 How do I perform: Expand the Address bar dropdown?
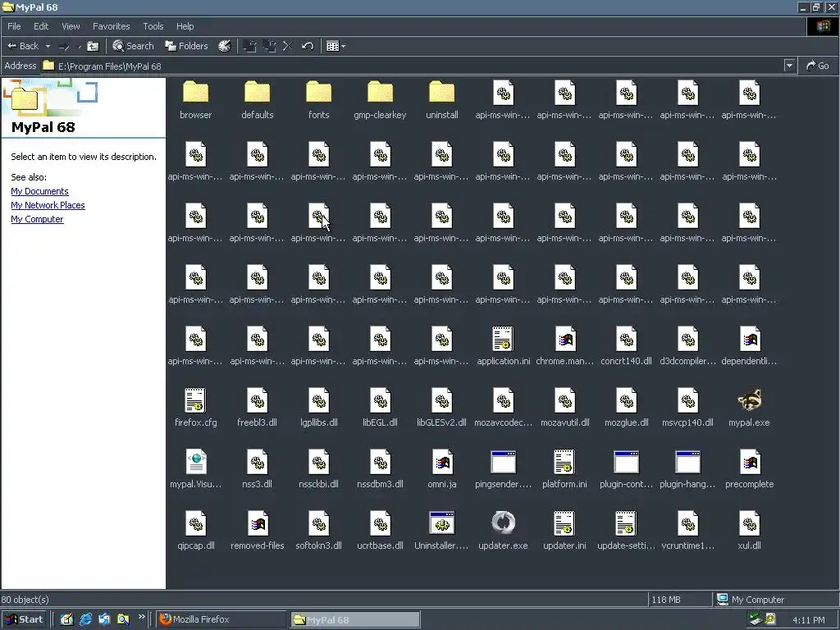click(x=789, y=66)
